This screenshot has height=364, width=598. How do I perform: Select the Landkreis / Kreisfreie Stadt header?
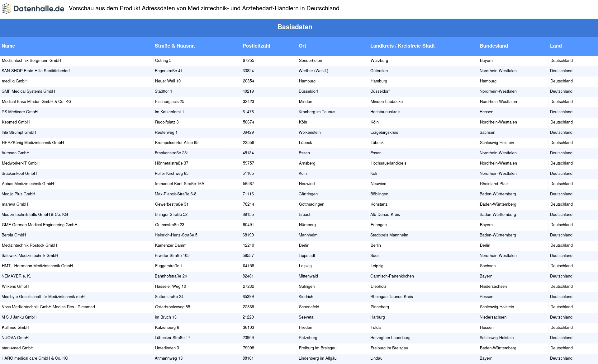402,46
